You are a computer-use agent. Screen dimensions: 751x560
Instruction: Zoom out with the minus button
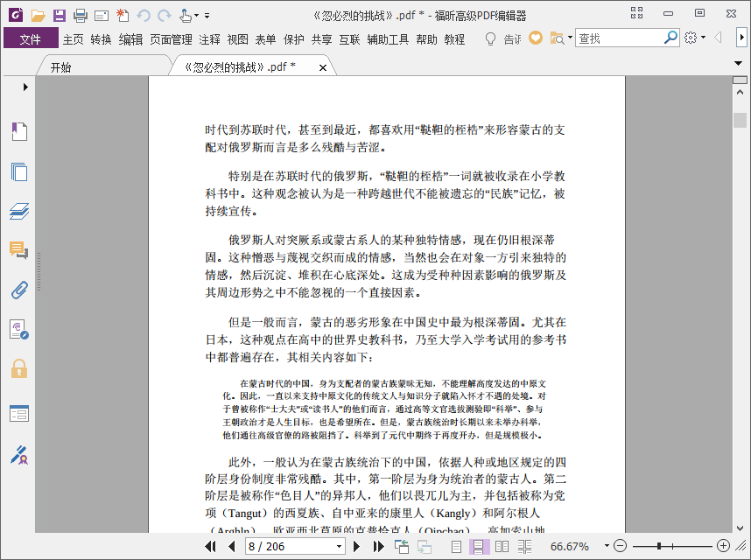[621, 546]
